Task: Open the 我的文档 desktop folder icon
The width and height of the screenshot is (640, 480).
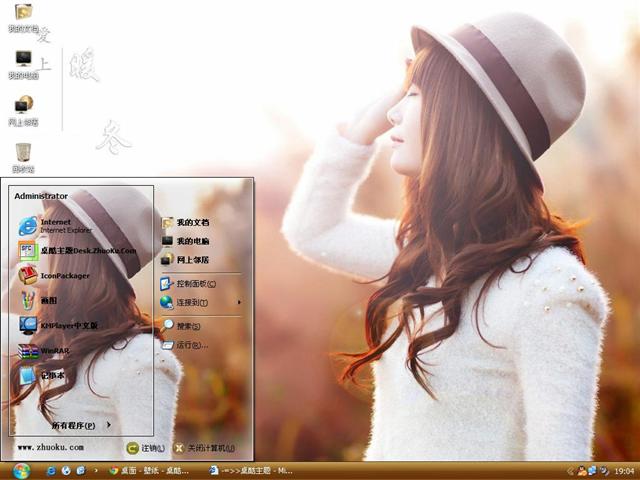Action: click(24, 18)
